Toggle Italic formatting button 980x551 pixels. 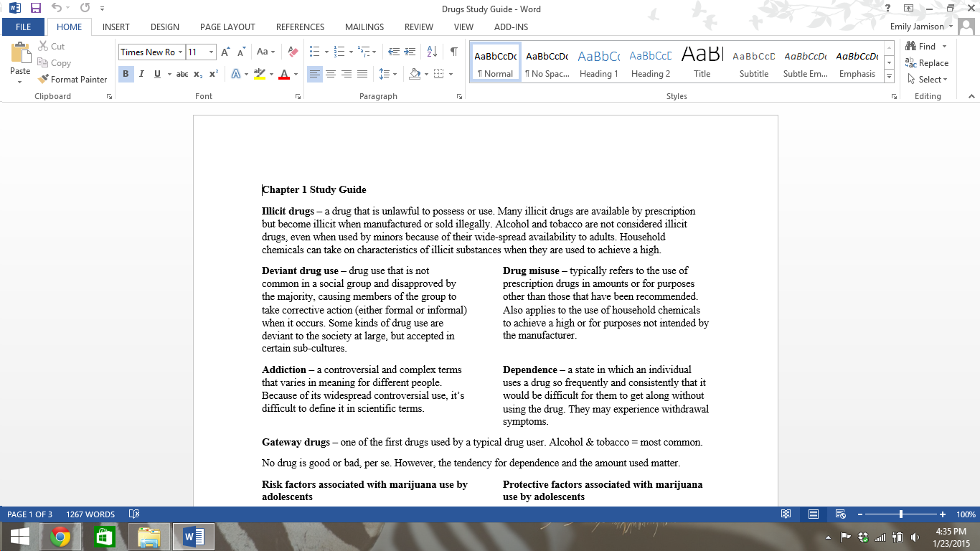[141, 74]
